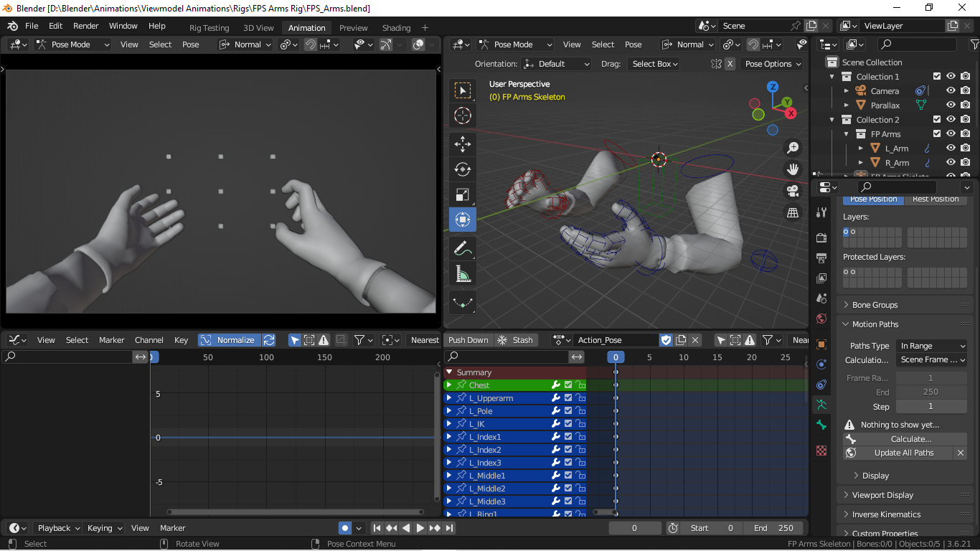Open Paths Type In Range dropdown
The image size is (980, 551).
click(931, 346)
